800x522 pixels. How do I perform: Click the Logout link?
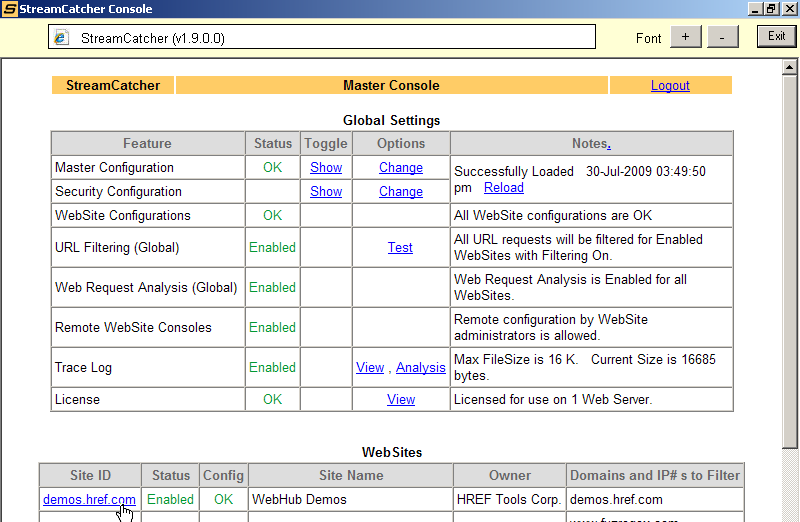coord(670,85)
